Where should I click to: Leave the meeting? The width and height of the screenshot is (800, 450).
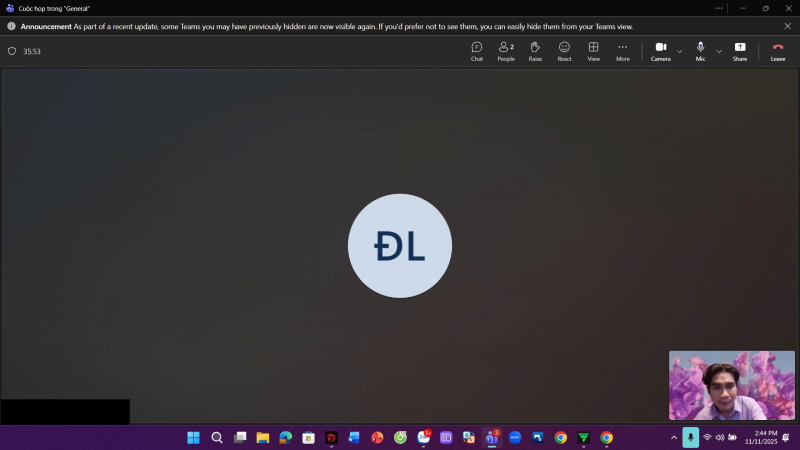click(777, 51)
